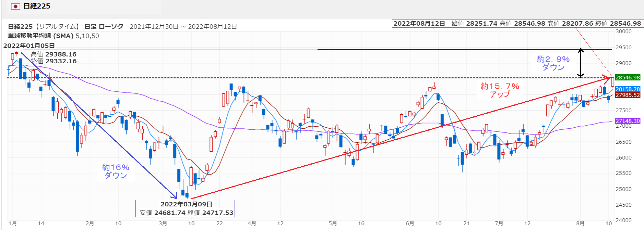Click the 14 date label after 1月
Viewport: 644px width, 230px height.
pos(41,223)
